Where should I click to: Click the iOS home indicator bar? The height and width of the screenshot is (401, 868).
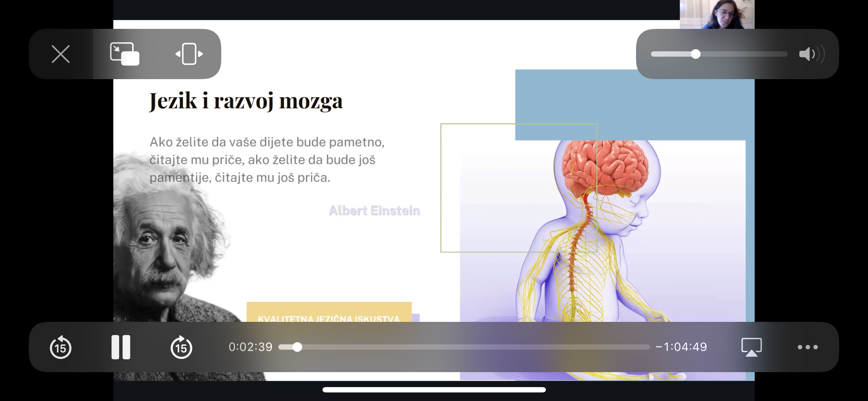pos(434,390)
